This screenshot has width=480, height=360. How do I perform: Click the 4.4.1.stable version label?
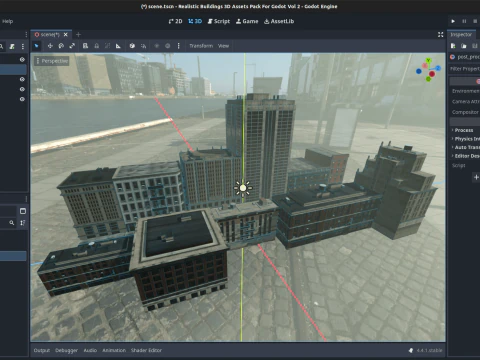click(429, 350)
